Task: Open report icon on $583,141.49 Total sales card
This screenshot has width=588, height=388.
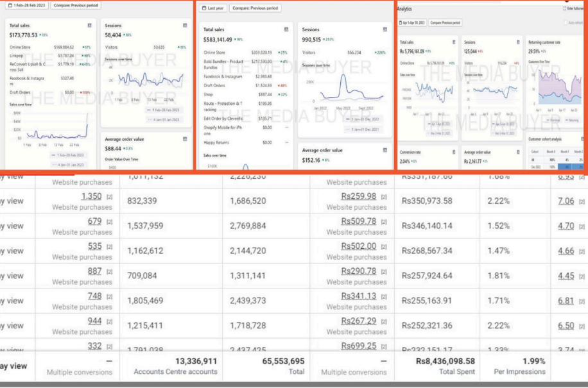Action: coord(286,30)
